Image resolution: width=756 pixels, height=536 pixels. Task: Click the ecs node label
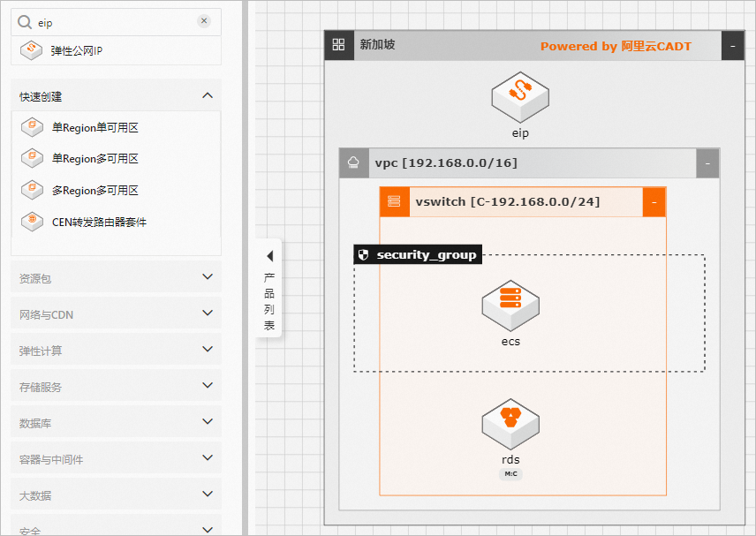pyautogui.click(x=510, y=342)
